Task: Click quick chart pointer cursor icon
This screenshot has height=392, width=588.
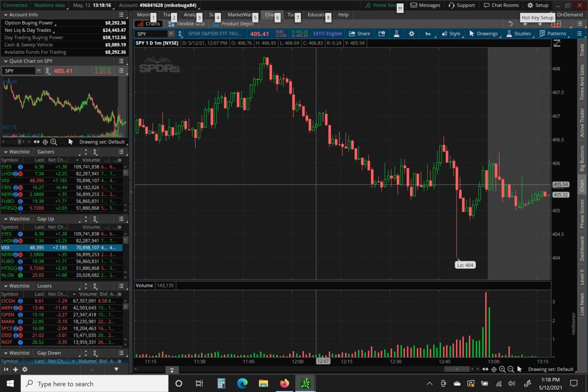Action: 71,142
